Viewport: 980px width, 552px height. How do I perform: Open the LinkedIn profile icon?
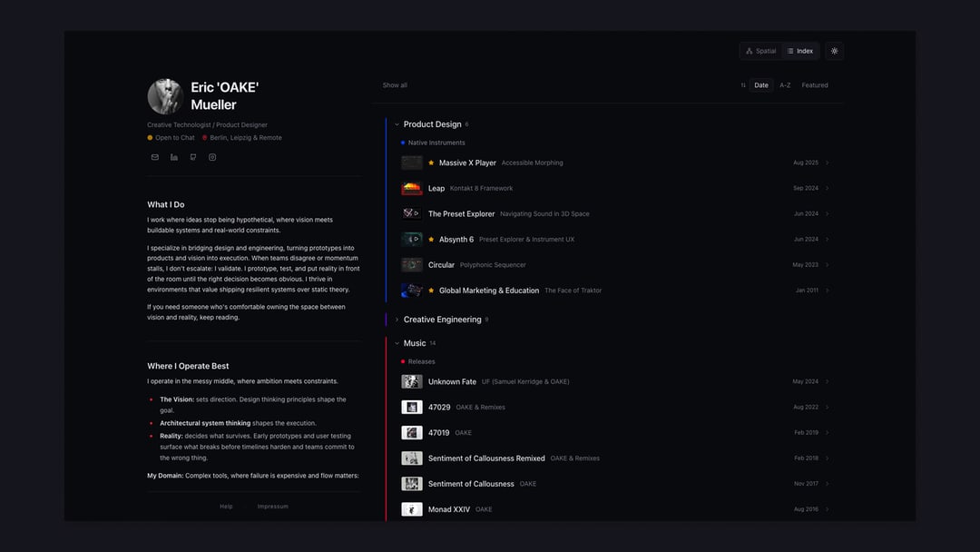tap(174, 157)
